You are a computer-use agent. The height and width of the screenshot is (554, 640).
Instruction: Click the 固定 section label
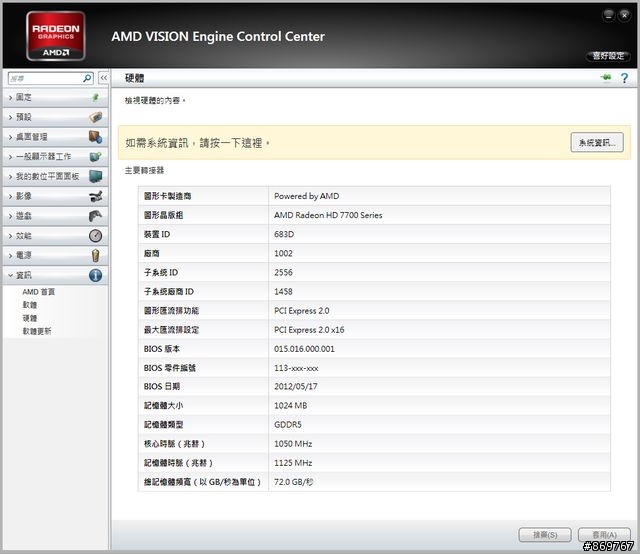(24, 97)
